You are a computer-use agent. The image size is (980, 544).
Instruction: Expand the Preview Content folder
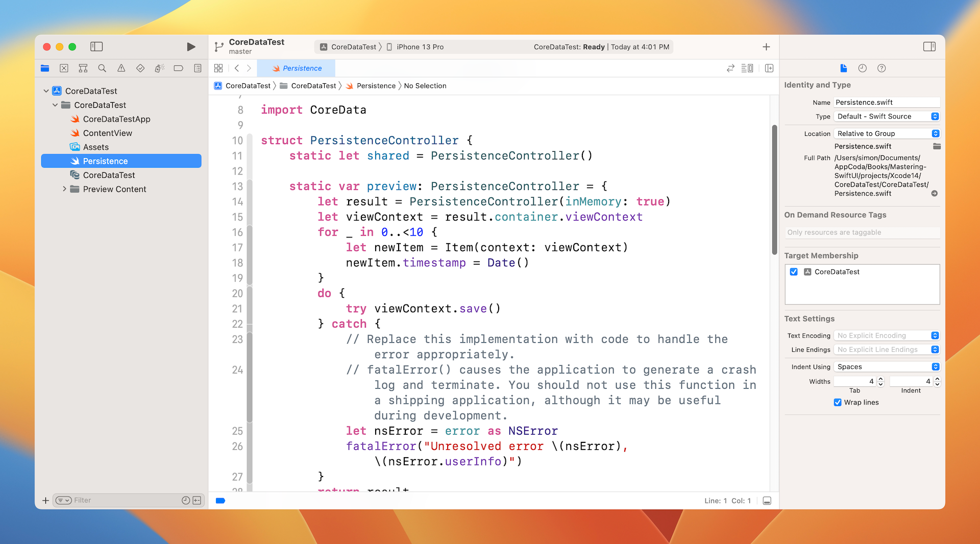[x=64, y=189]
